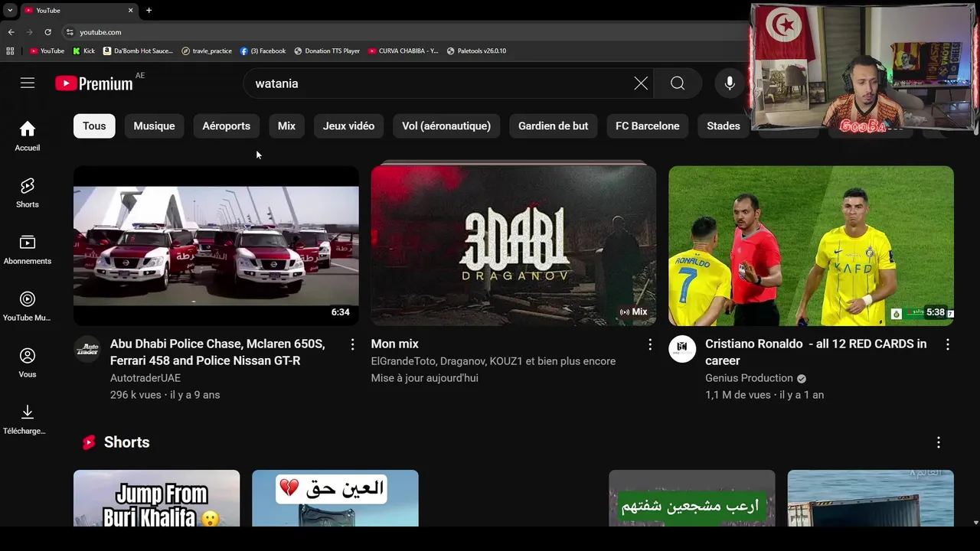Viewport: 980px width, 551px height.
Task: Open Shorts from the sidebar
Action: [x=28, y=193]
